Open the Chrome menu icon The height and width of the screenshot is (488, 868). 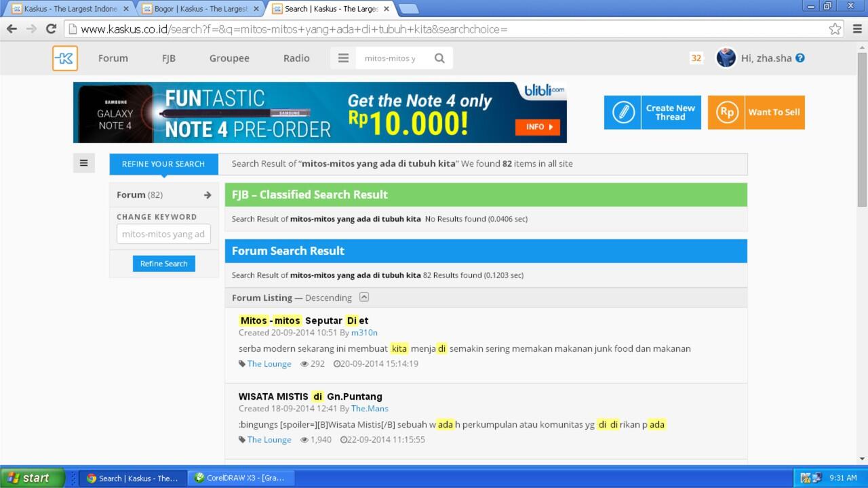[857, 28]
